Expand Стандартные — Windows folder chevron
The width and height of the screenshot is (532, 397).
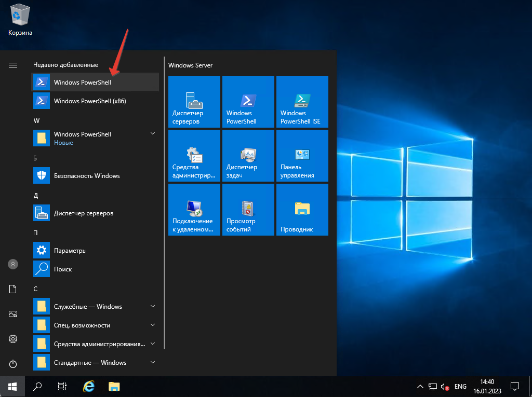(153, 362)
